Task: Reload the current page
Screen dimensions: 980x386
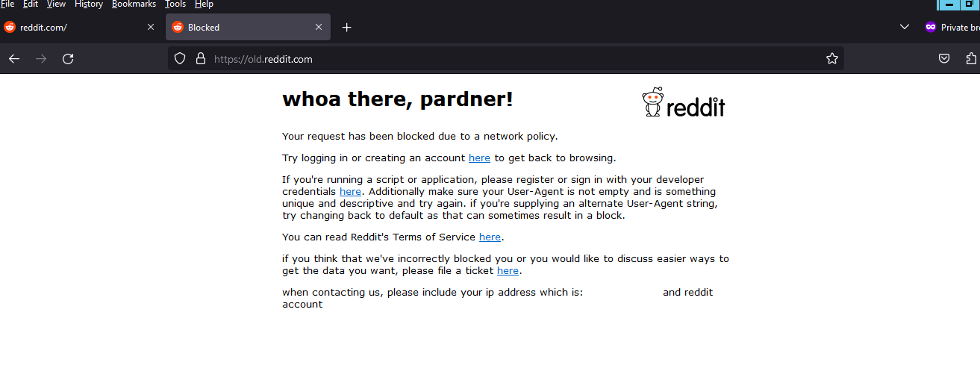Action: pos(68,58)
